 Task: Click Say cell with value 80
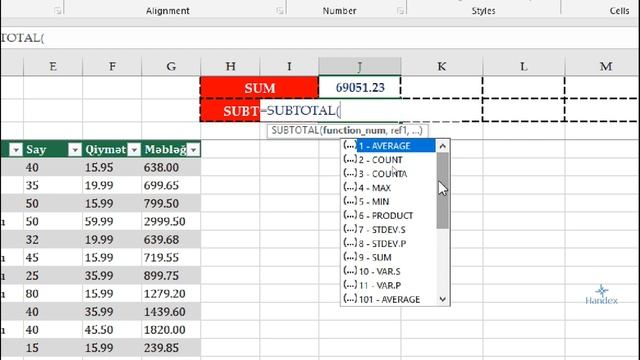tap(53, 293)
